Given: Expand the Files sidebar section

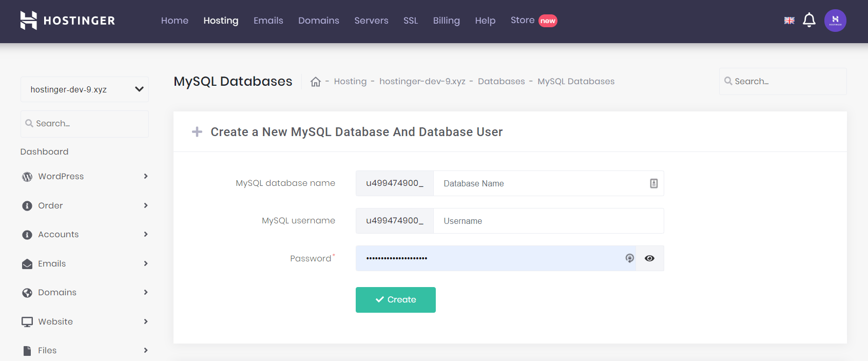Looking at the screenshot, I should point(85,350).
